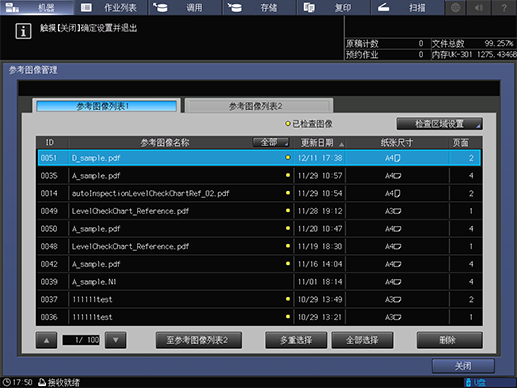Select row 0037 111111test
Screen dimensions: 517x388
(x=259, y=299)
